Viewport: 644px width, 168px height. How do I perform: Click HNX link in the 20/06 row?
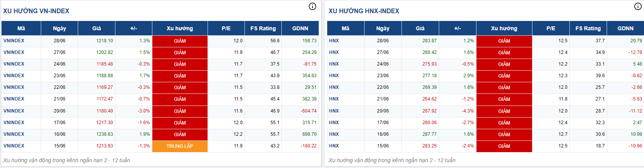[334, 111]
